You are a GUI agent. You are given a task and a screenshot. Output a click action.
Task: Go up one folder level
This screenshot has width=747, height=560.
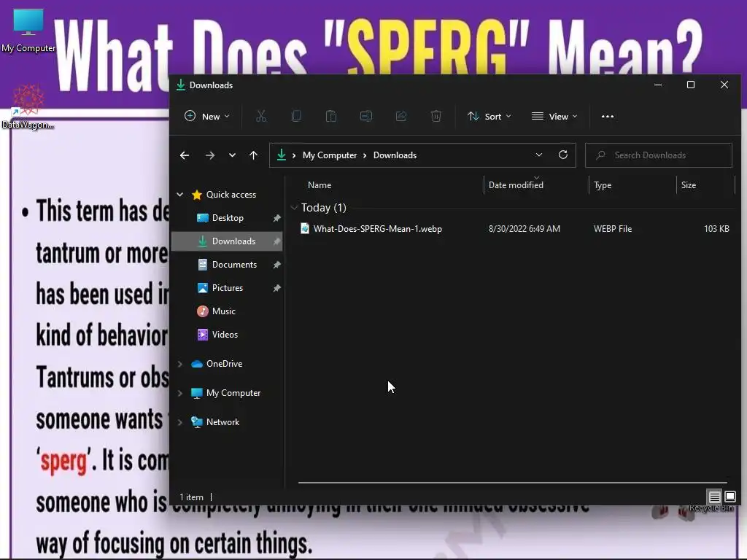pyautogui.click(x=253, y=155)
